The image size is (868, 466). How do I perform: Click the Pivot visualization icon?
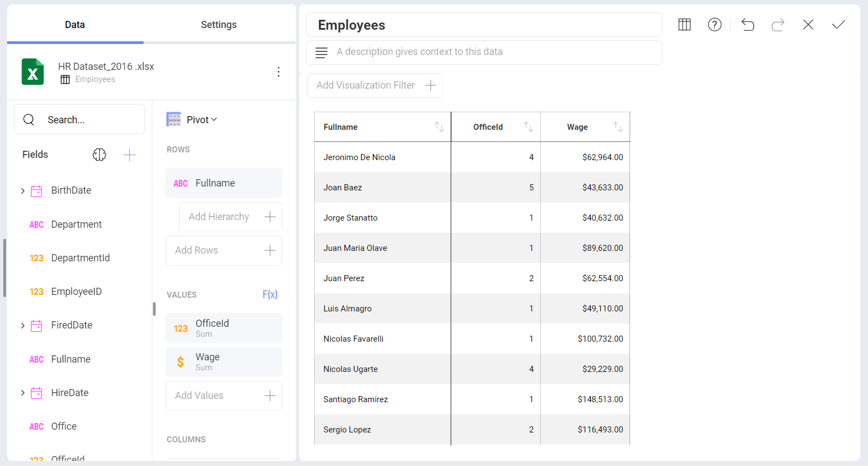(174, 119)
